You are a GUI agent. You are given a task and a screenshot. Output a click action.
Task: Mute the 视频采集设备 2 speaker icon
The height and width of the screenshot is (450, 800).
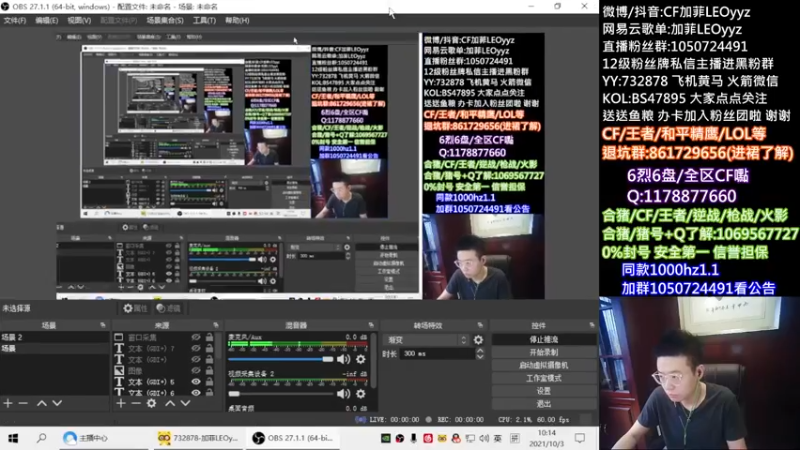344,393
